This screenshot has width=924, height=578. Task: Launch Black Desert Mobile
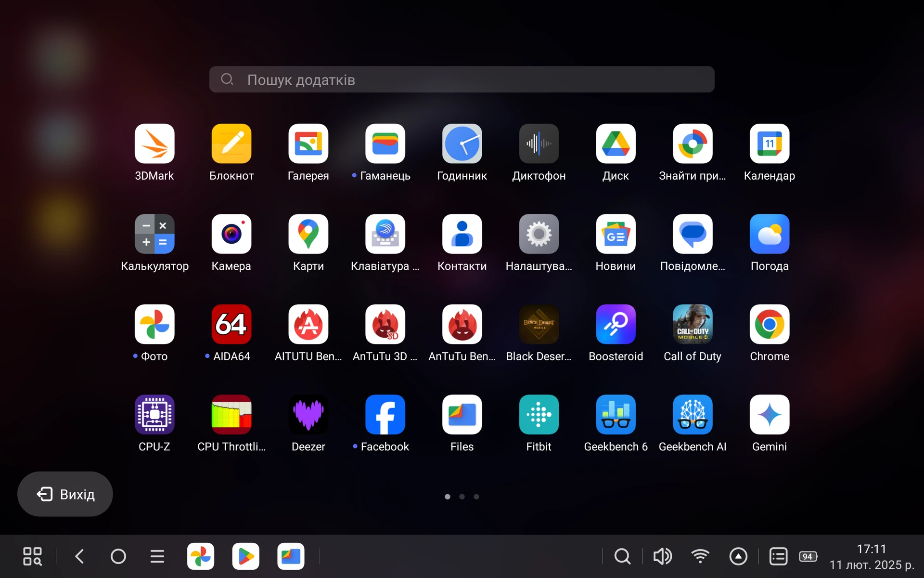pyautogui.click(x=539, y=324)
